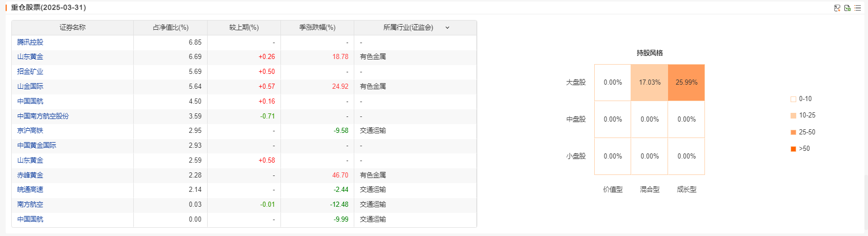The image size is (868, 236).
Task: Open 山东黄金 link in the 2.59 row
Action: 30,161
